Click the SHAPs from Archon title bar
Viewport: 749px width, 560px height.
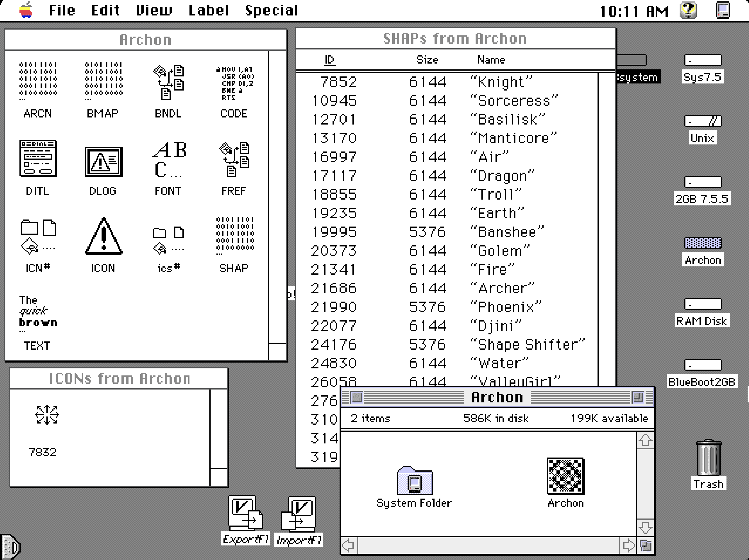(455, 39)
